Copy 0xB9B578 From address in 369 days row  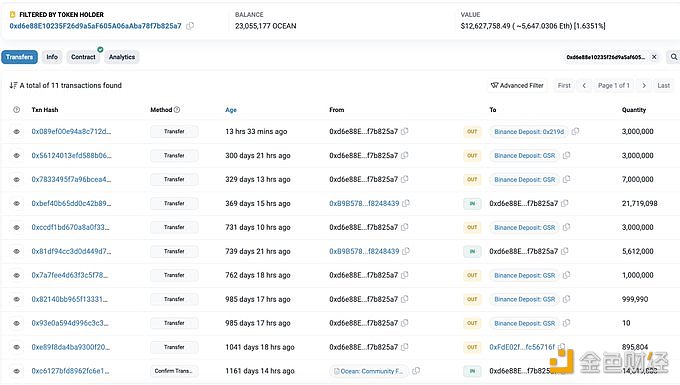[406, 203]
